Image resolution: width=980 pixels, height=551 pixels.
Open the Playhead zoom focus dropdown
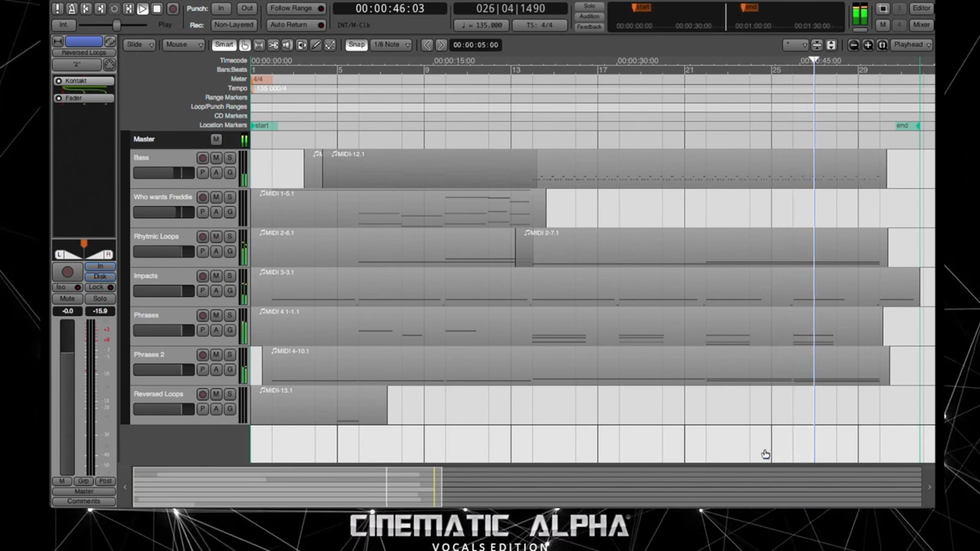[912, 45]
